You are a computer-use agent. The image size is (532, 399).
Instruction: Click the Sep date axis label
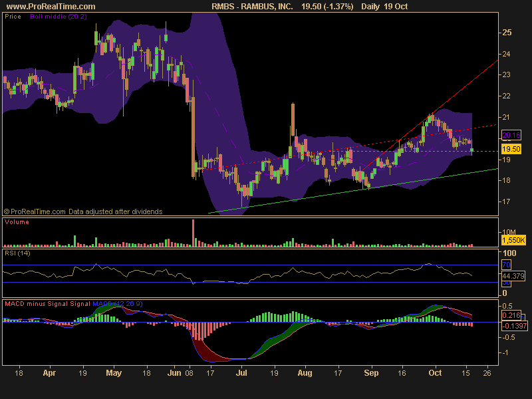[371, 373]
